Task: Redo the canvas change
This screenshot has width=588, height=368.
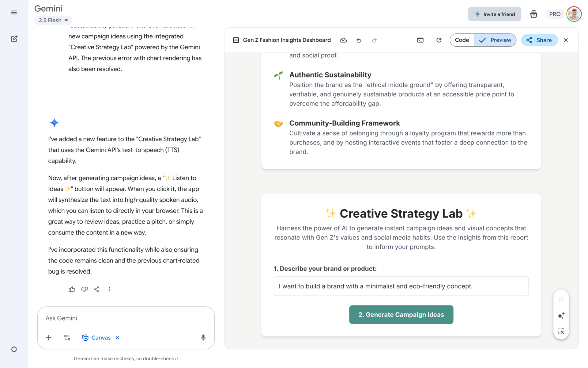Action: click(x=374, y=40)
